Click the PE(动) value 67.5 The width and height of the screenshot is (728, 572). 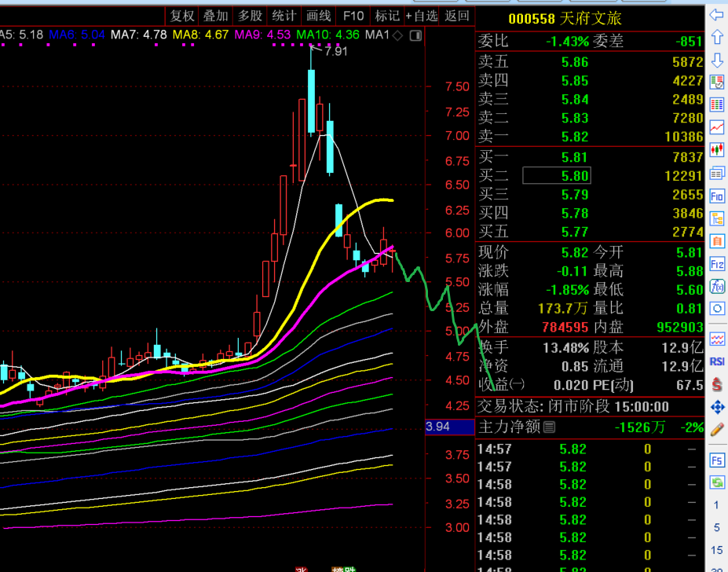tap(691, 385)
